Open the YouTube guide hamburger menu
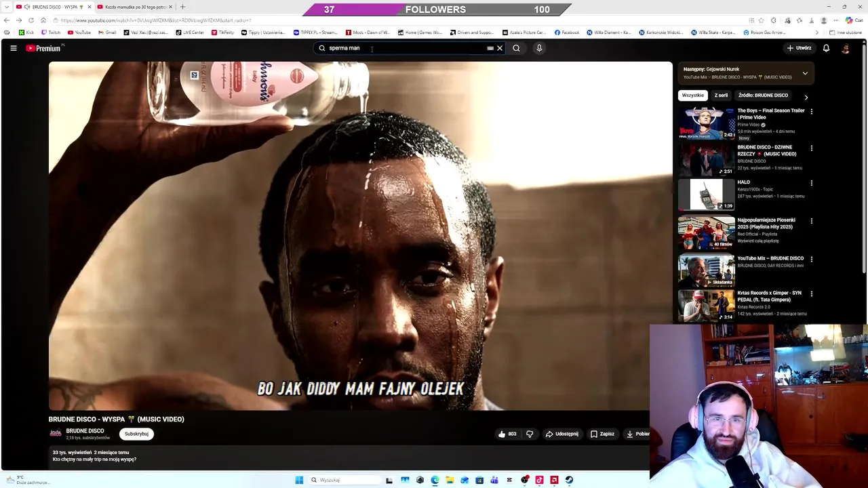Image resolution: width=868 pixels, height=488 pixels. pyautogui.click(x=13, y=48)
